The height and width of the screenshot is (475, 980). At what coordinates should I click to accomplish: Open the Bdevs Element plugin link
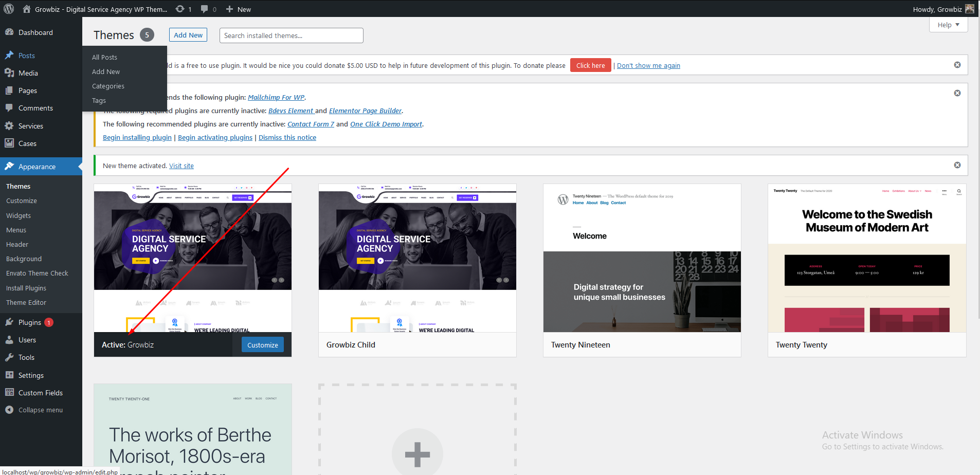291,111
